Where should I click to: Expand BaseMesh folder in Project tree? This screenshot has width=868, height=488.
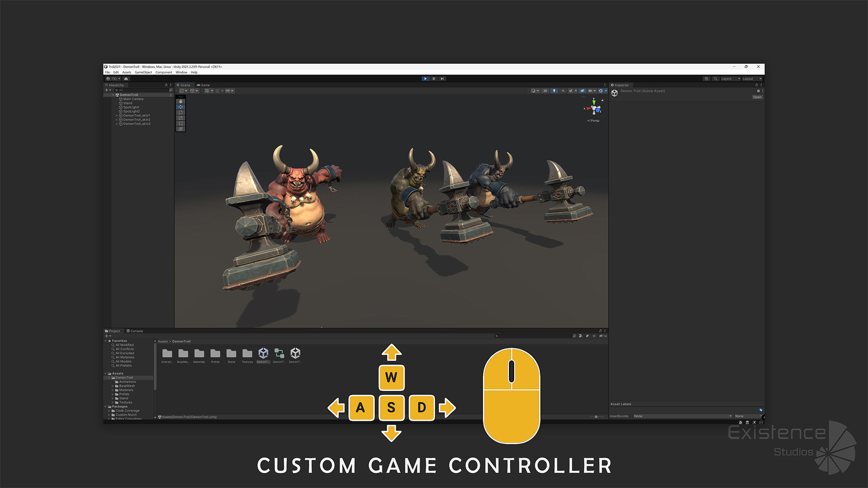pyautogui.click(x=113, y=386)
